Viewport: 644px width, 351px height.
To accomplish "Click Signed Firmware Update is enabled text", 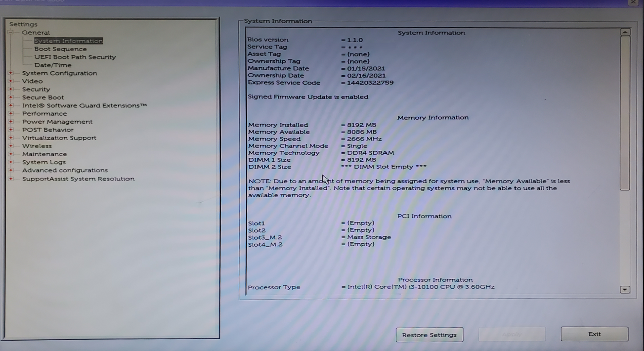I will (308, 97).
